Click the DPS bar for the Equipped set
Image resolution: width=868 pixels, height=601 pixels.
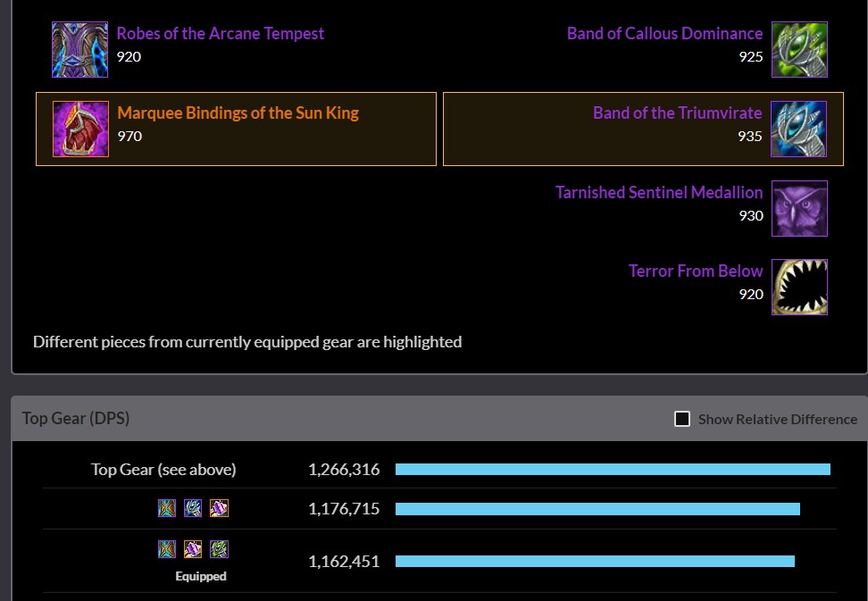(x=595, y=562)
